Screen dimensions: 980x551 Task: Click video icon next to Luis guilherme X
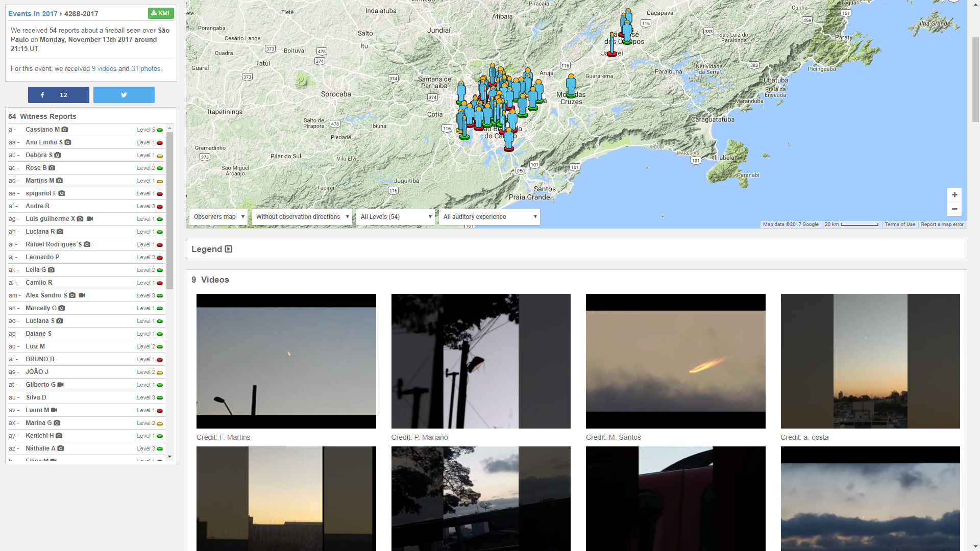click(x=90, y=219)
